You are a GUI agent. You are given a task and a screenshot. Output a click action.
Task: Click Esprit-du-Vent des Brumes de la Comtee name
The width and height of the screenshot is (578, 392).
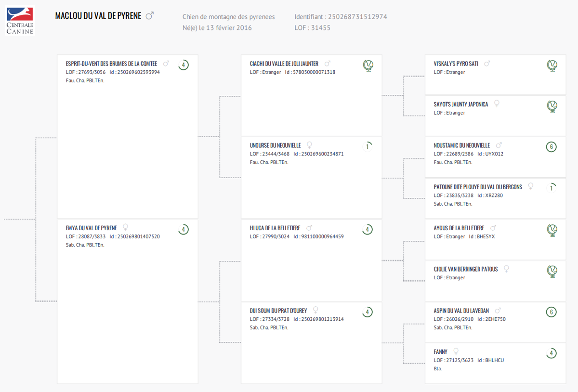pyautogui.click(x=111, y=64)
